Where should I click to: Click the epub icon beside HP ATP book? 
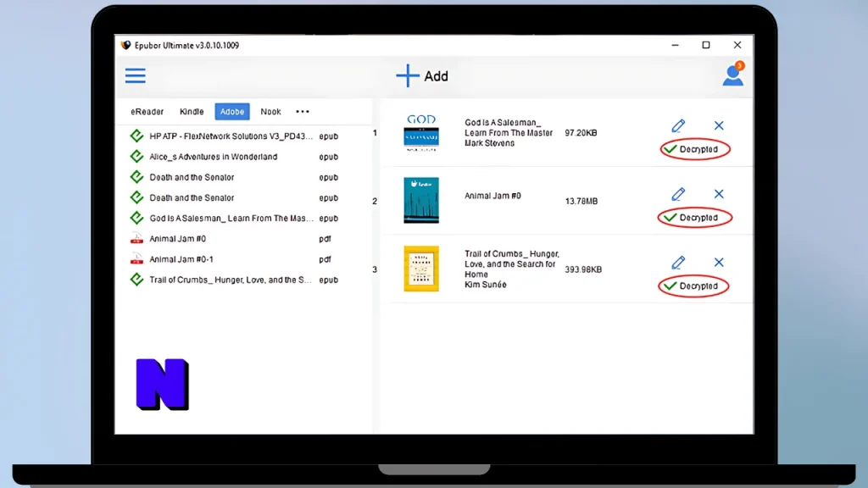coord(136,136)
